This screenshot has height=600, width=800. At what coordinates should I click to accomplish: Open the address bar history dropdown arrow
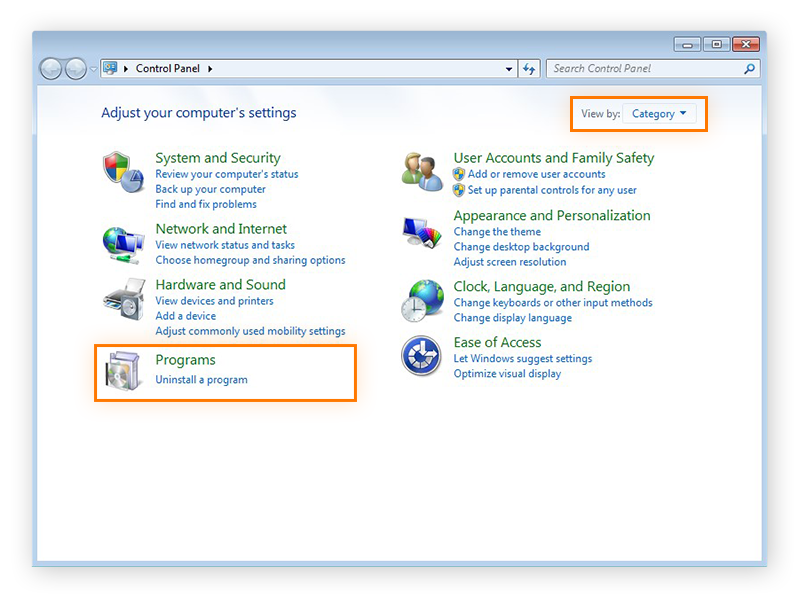[508, 68]
